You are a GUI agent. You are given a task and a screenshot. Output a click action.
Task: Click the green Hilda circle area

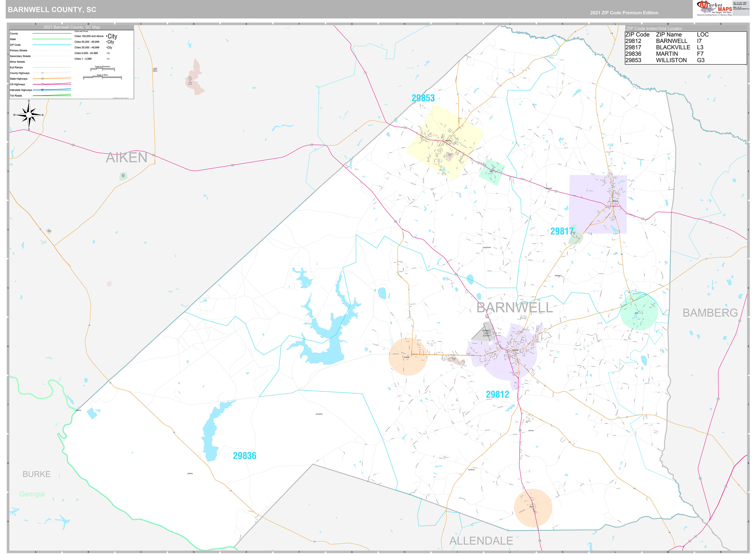pyautogui.click(x=639, y=312)
